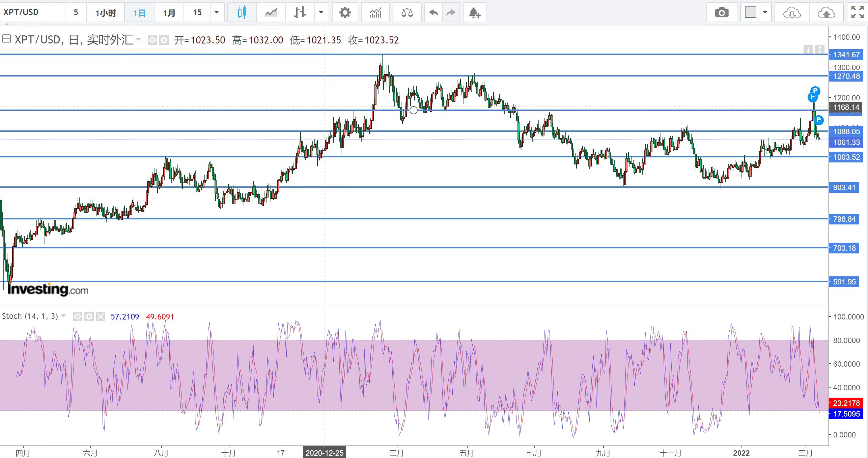868x458 pixels.
Task: Create a new price alert
Action: click(475, 13)
